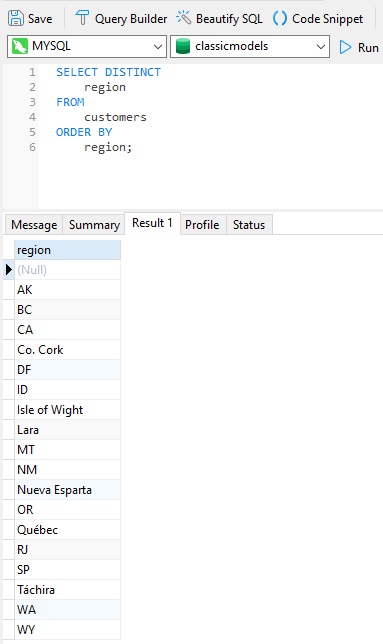Select the Result 1 tab
The height and width of the screenshot is (644, 383).
click(x=152, y=223)
